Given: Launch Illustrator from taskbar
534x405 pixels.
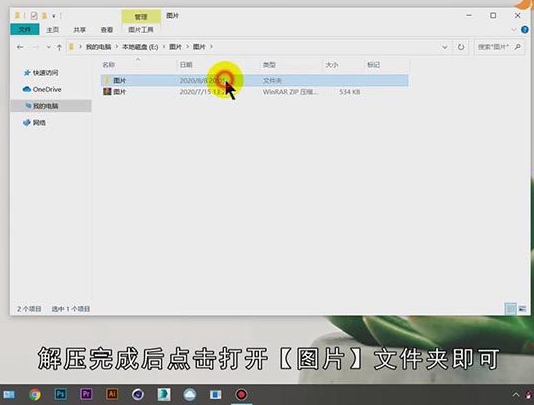Looking at the screenshot, I should (112, 394).
